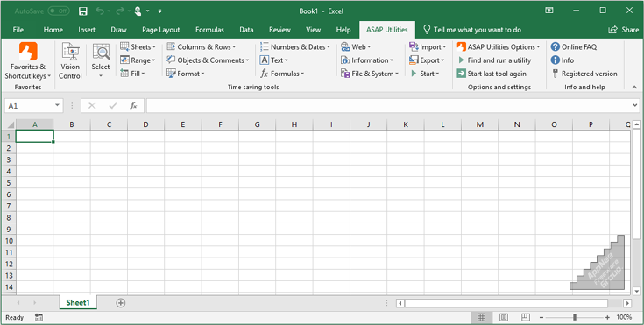Image resolution: width=644 pixels, height=325 pixels.
Task: Switch to the Review tab
Action: coord(280,30)
